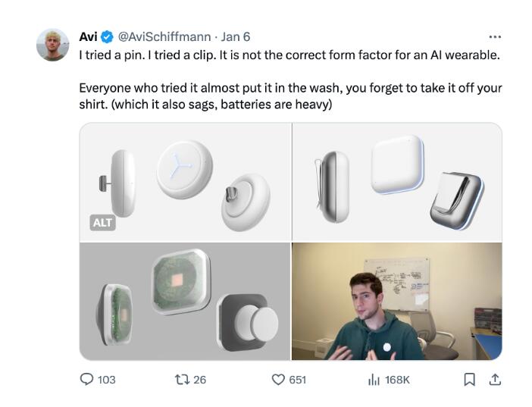Image resolution: width=532 pixels, height=407 pixels.
Task: Click the blue verified badge next to Avi
Action: (x=108, y=36)
